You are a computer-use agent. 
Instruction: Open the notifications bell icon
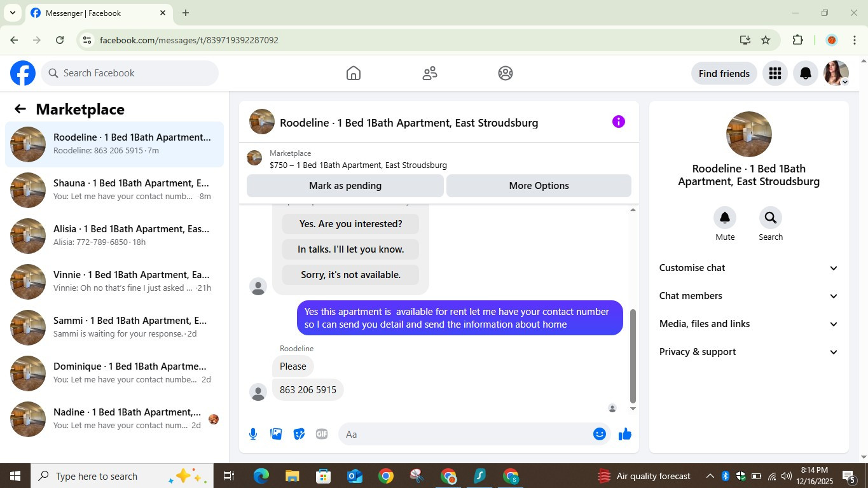[x=805, y=73]
